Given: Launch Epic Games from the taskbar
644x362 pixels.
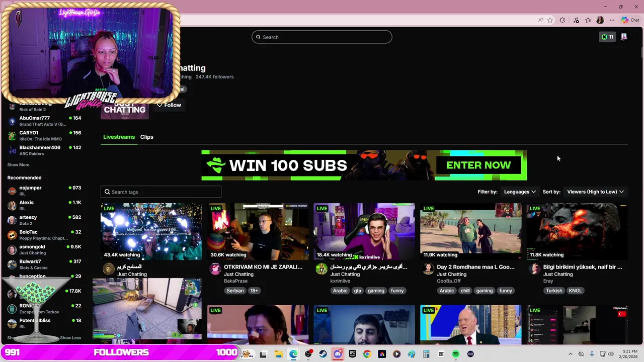Looking at the screenshot, I should [352, 354].
